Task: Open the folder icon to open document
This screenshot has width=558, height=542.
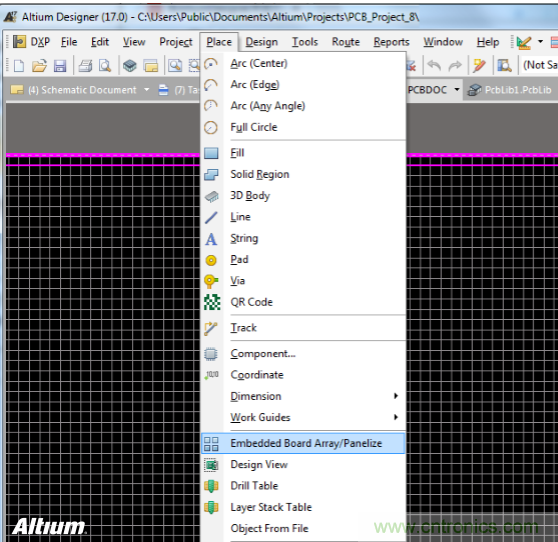Action: (x=39, y=65)
